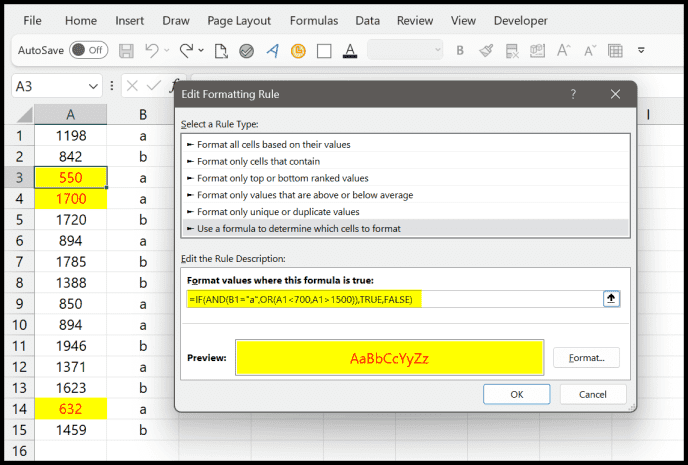Screen dimensions: 688x465
Task: Switch to the Page Layout tab
Action: coord(241,20)
